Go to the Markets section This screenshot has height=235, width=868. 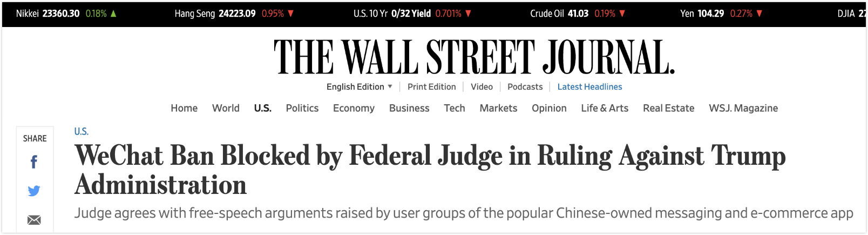click(498, 108)
